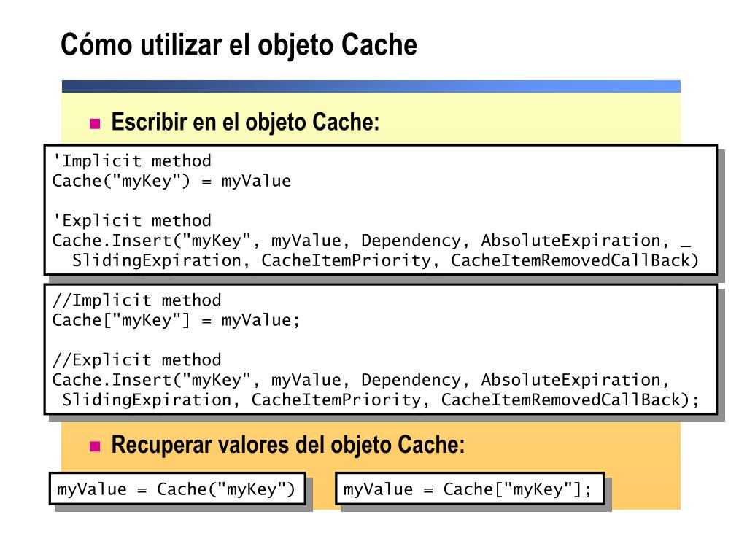This screenshot has height=560, width=747.
Task: Click the magenta bullet beside "Escribir en el objeto Cache"
Action: (95, 124)
